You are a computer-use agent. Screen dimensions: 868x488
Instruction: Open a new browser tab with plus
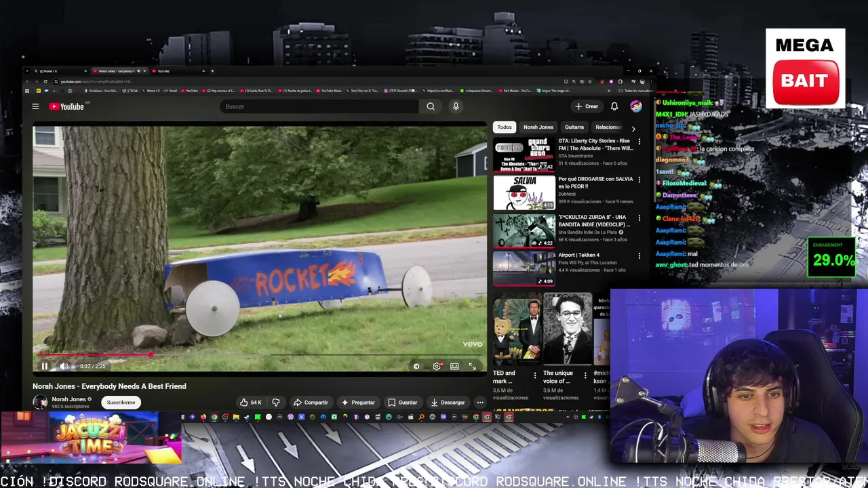point(212,70)
